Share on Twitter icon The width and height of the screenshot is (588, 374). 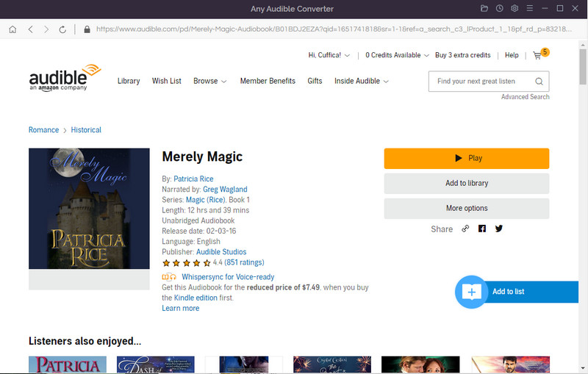499,229
